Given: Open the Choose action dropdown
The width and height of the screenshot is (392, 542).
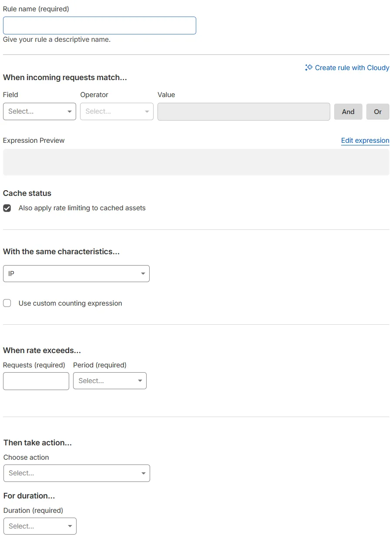Looking at the screenshot, I should [x=77, y=473].
